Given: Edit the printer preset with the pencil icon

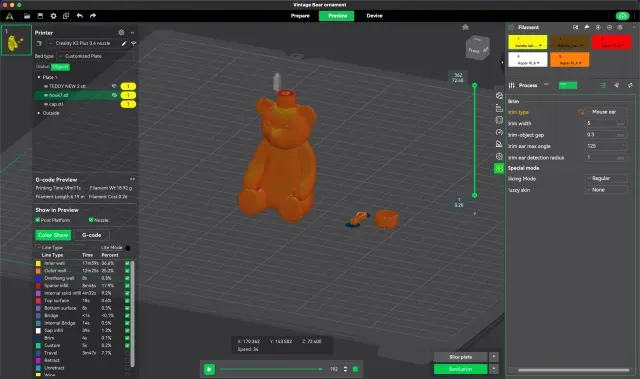Looking at the screenshot, I should click(124, 43).
